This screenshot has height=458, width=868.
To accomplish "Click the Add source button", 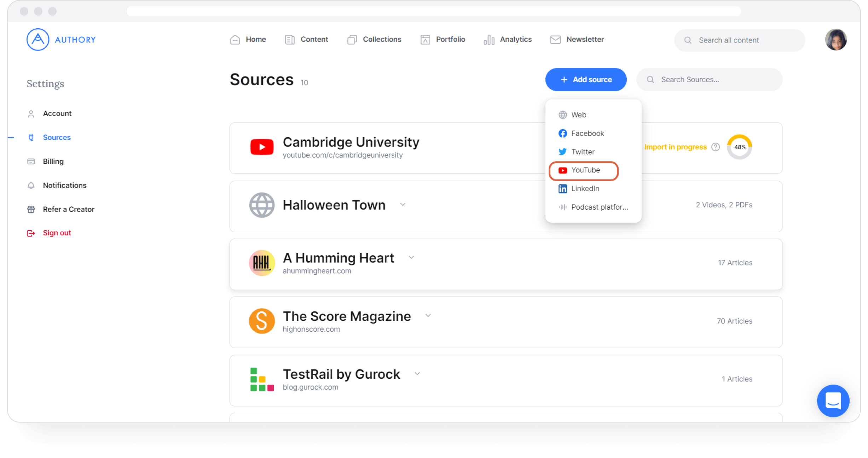I will 585,79.
